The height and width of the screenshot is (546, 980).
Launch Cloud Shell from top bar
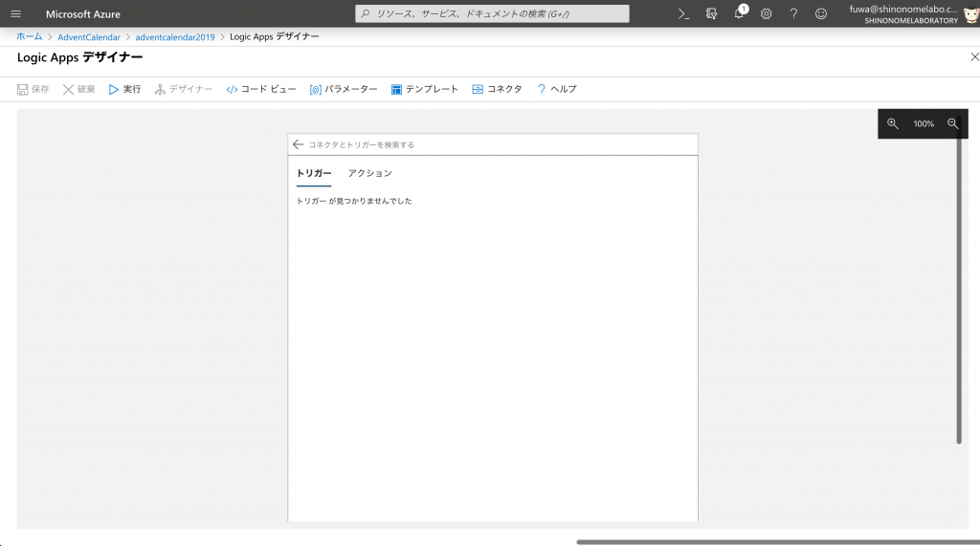[683, 13]
